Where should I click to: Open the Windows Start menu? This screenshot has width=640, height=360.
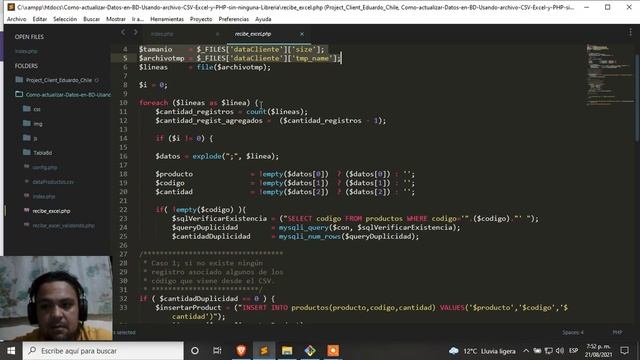(11, 351)
